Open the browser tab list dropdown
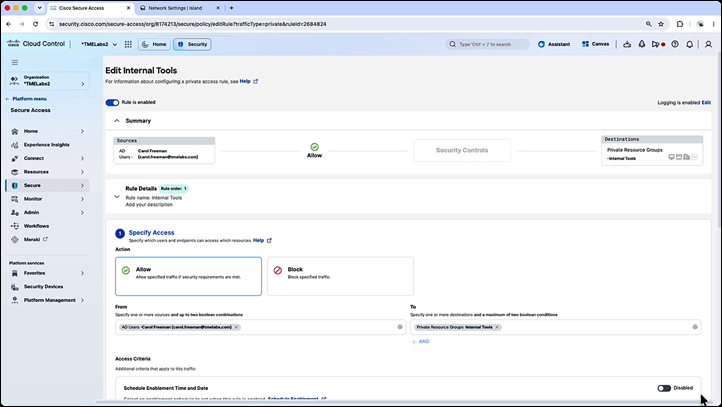This screenshot has height=407, width=722. click(40, 8)
